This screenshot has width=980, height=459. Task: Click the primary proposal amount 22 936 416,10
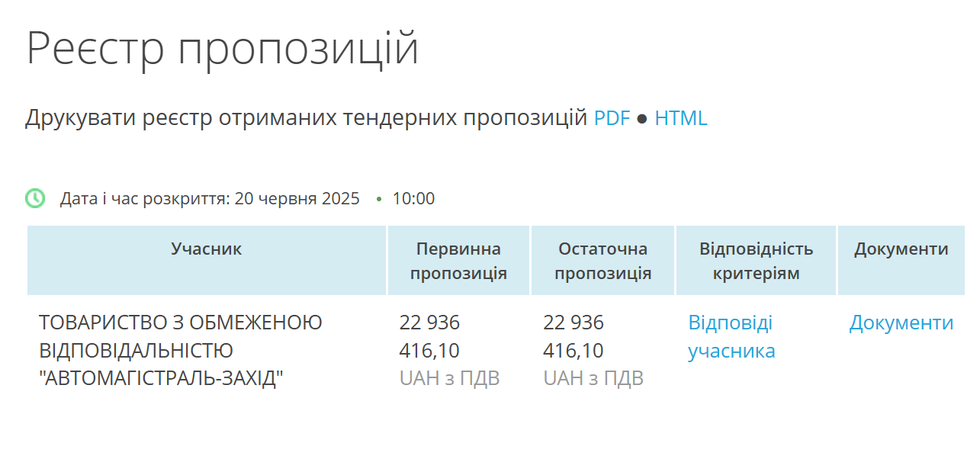(429, 337)
